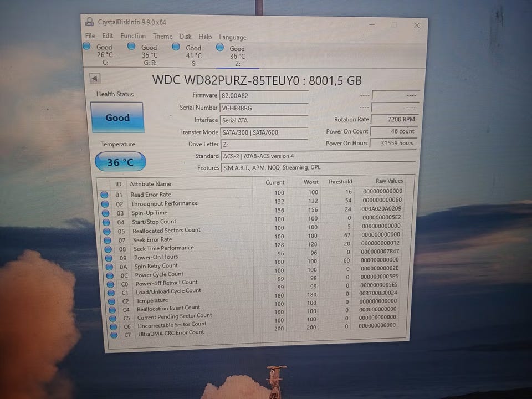532x399 pixels.
Task: Click the previous disk arrow button
Action: [95, 78]
